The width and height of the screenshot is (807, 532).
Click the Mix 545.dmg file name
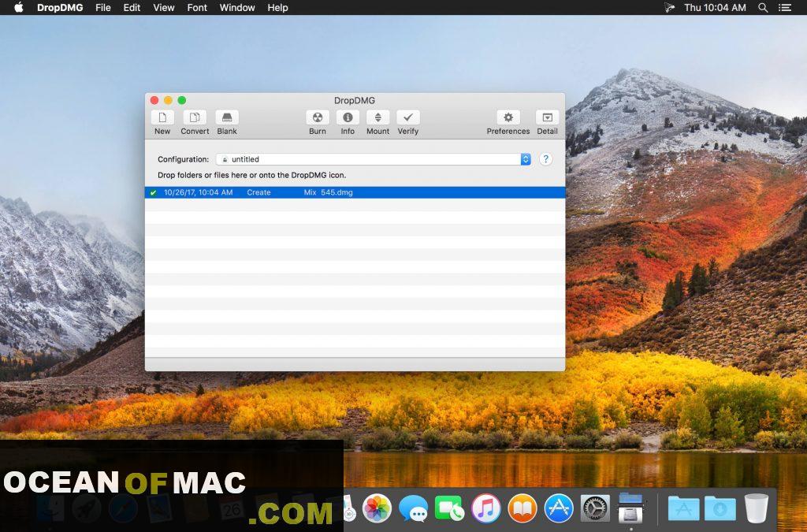(x=328, y=192)
